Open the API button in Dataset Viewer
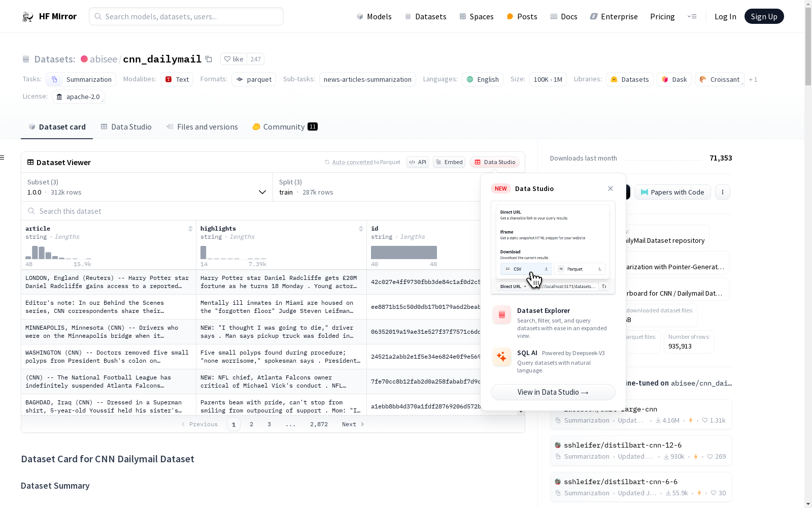The height and width of the screenshot is (508, 812). [418, 162]
